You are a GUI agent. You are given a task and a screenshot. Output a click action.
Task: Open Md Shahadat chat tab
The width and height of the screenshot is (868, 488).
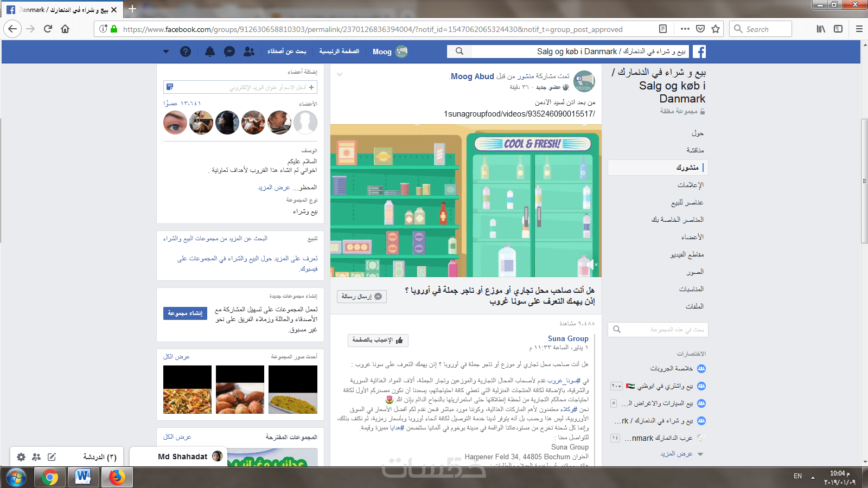pos(178,457)
